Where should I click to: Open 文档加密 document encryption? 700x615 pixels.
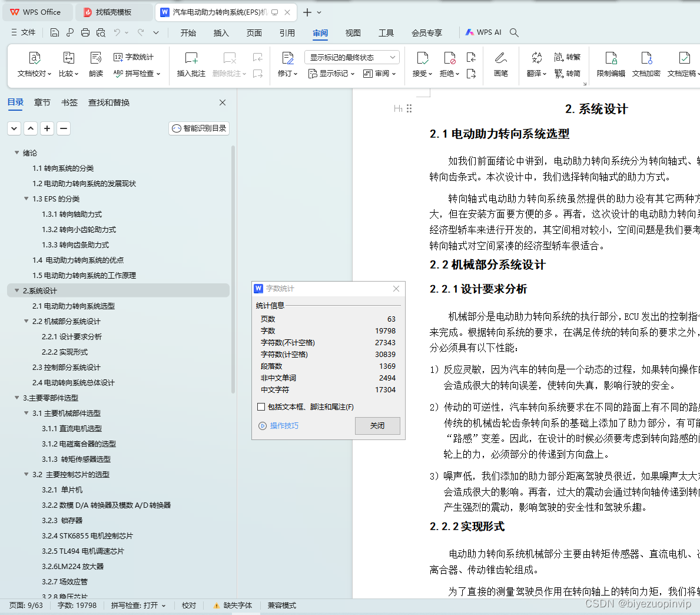click(646, 64)
